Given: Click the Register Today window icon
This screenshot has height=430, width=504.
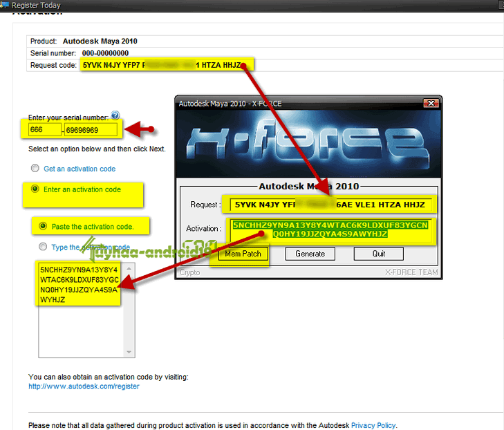Looking at the screenshot, I should (x=5, y=5).
